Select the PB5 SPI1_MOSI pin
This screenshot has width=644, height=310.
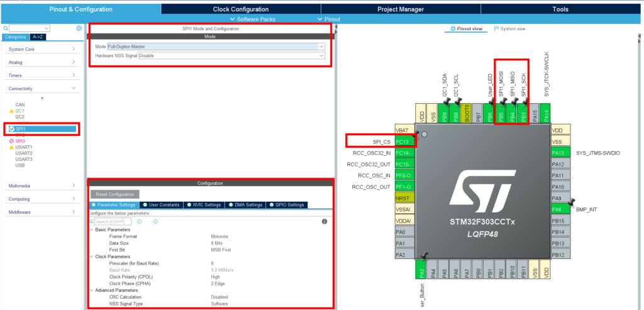[501, 113]
